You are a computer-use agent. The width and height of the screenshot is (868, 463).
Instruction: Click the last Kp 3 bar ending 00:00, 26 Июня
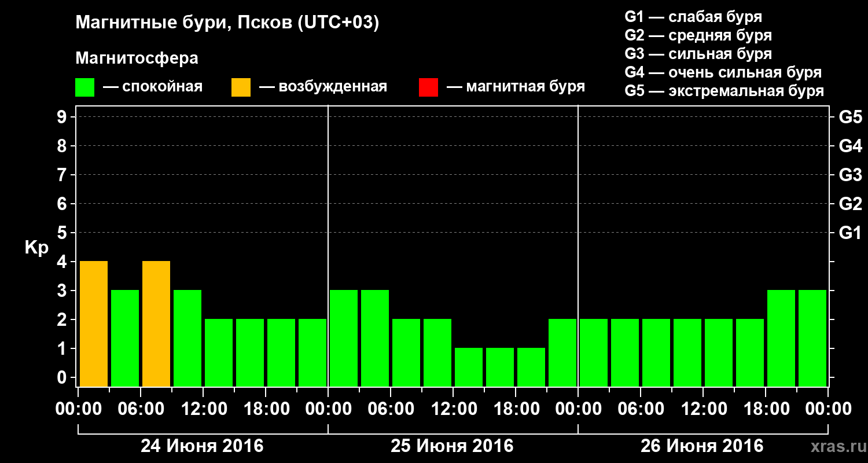[812, 338]
